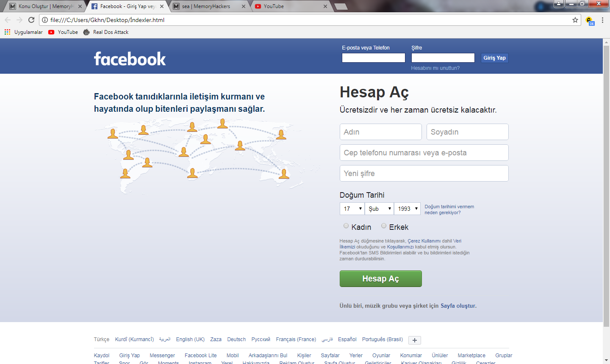The height and width of the screenshot is (364, 610).
Task: Focus the Adın first name field
Action: coord(381,132)
